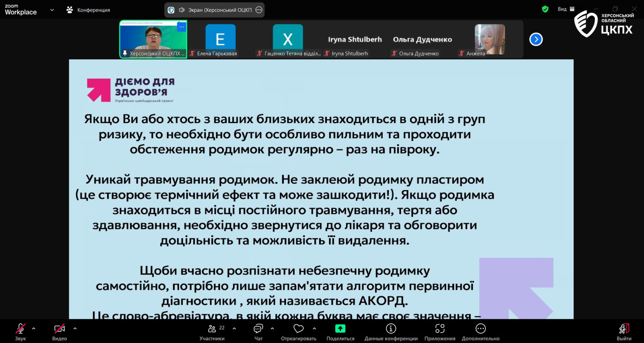The width and height of the screenshot is (644, 343).
Task: Click the green encryption shield icon
Action: click(545, 9)
